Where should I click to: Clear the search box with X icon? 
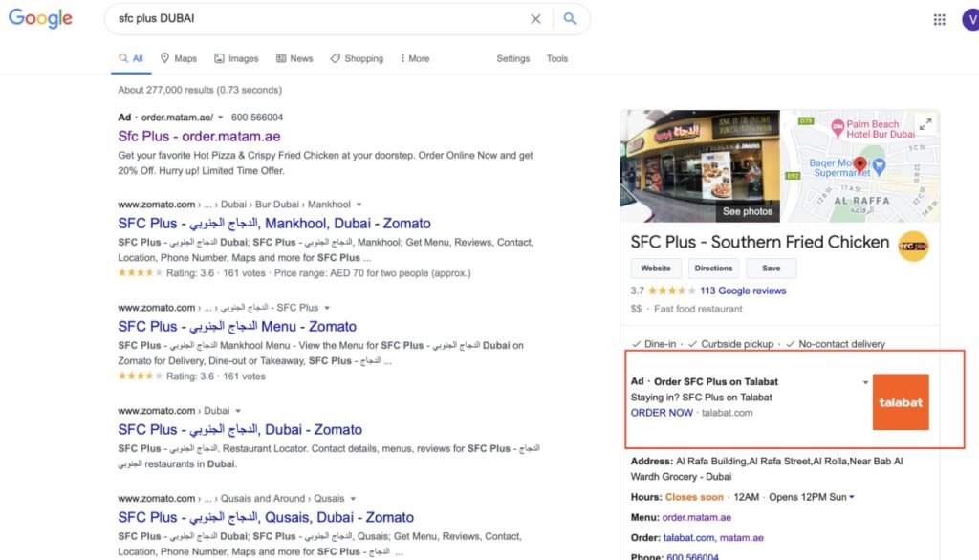tap(535, 19)
